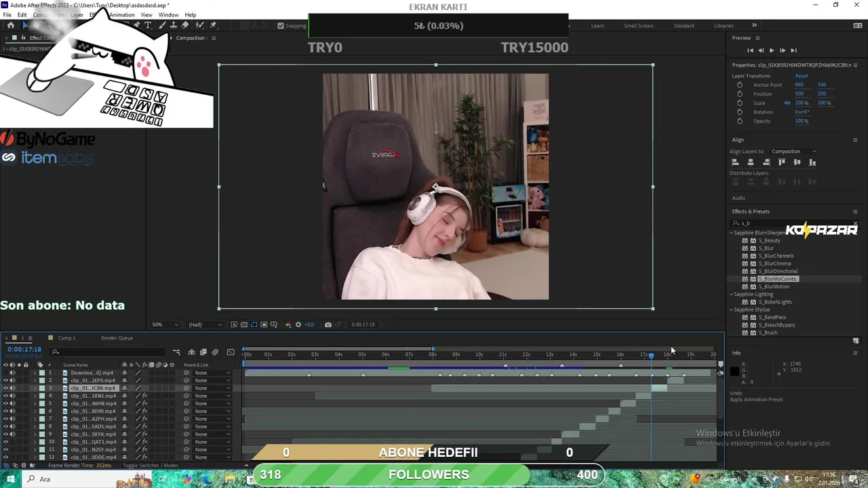Viewport: 868px width, 488px height.
Task: Click reset exposure icon in viewer
Action: (298, 325)
